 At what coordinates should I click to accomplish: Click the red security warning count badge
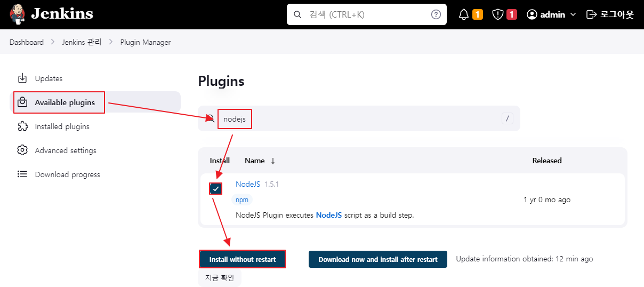pyautogui.click(x=512, y=14)
